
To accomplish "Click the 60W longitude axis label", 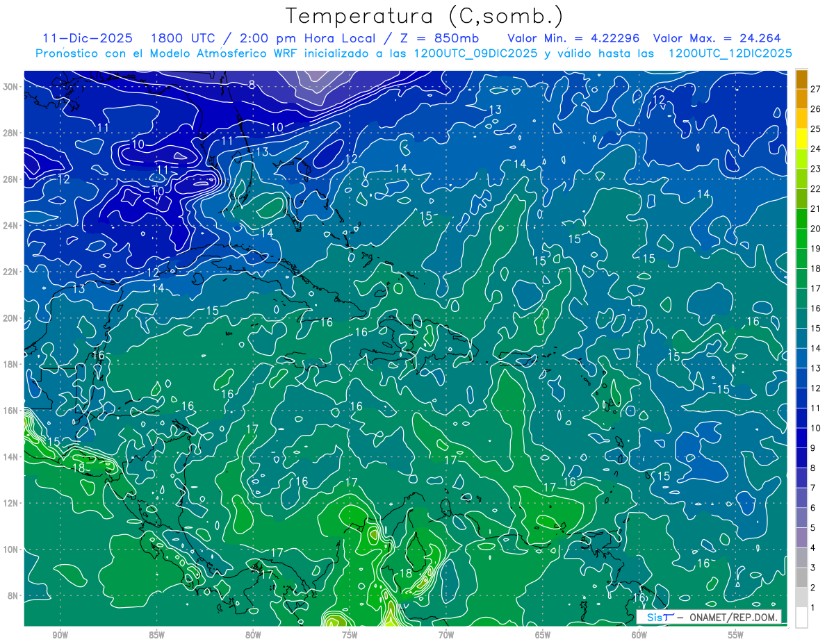I will pos(639,634).
